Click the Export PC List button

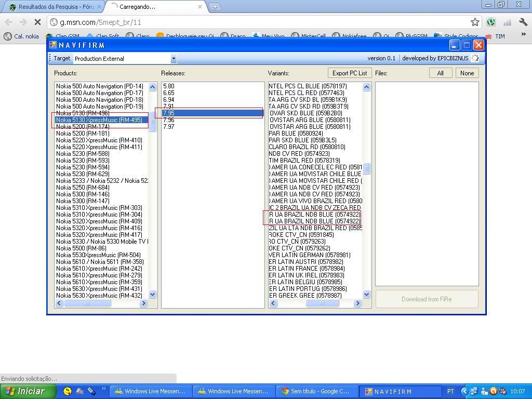[x=350, y=73]
